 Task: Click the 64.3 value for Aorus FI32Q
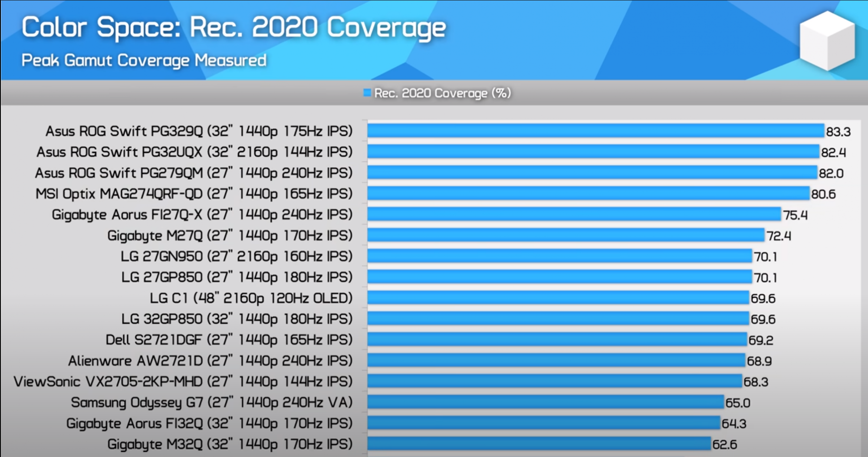734,424
